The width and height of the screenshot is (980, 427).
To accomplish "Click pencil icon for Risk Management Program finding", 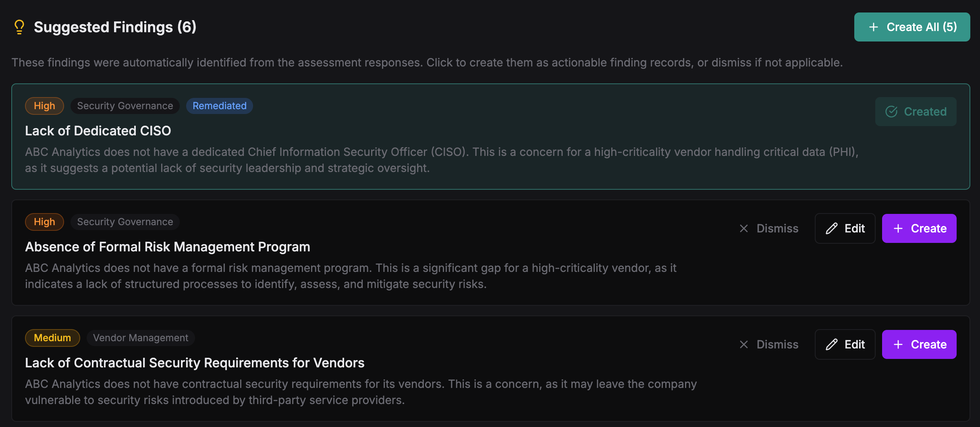I will point(832,228).
